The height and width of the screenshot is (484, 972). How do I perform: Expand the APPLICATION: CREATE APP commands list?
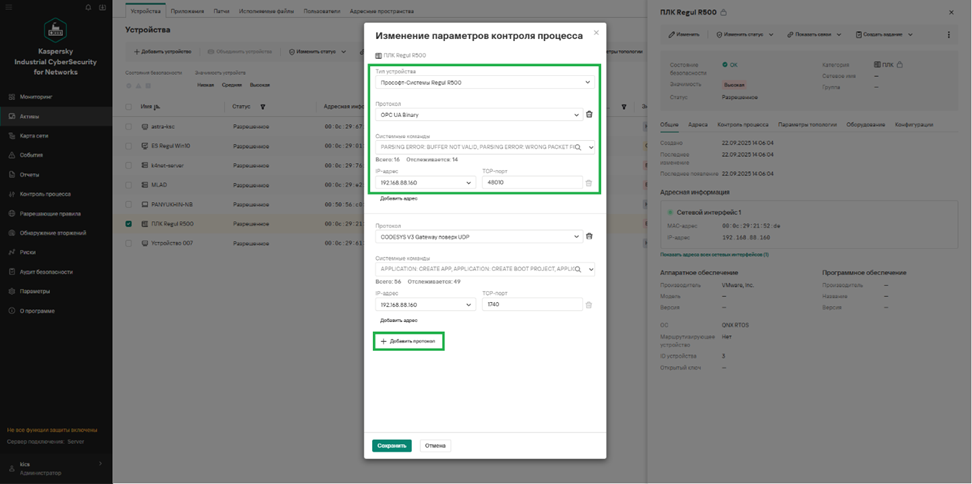coord(591,269)
